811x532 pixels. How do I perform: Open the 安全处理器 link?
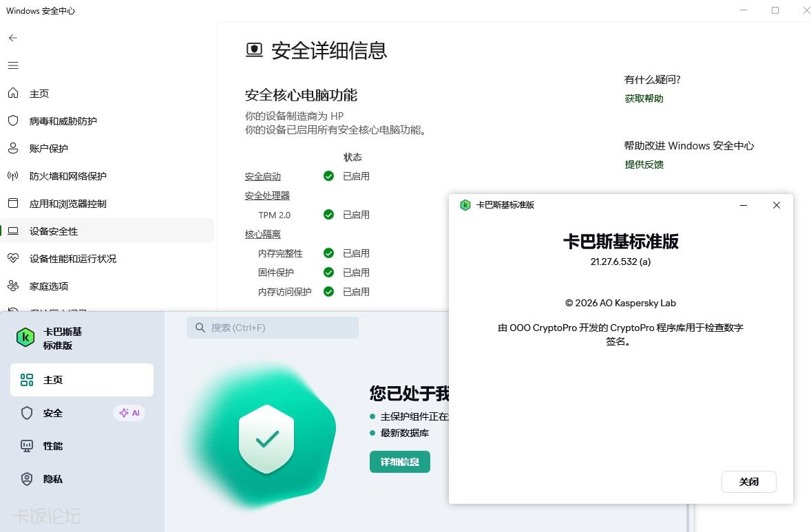point(267,196)
